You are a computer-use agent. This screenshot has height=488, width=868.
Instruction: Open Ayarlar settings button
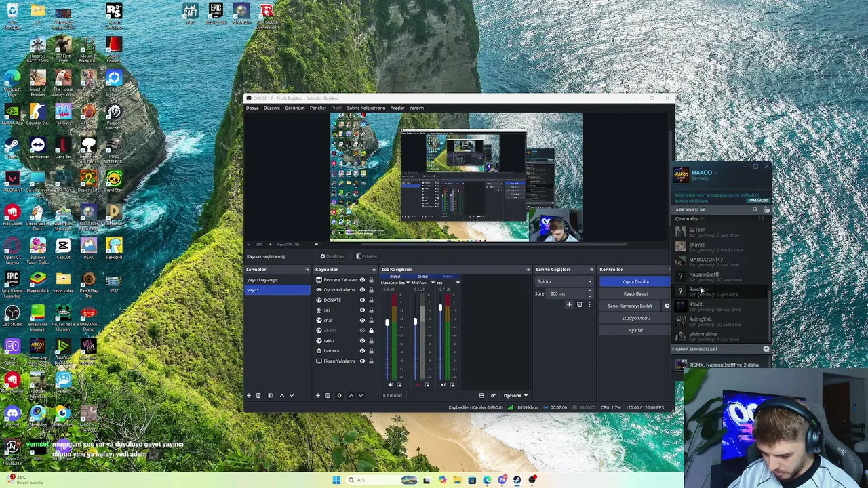[635, 330]
